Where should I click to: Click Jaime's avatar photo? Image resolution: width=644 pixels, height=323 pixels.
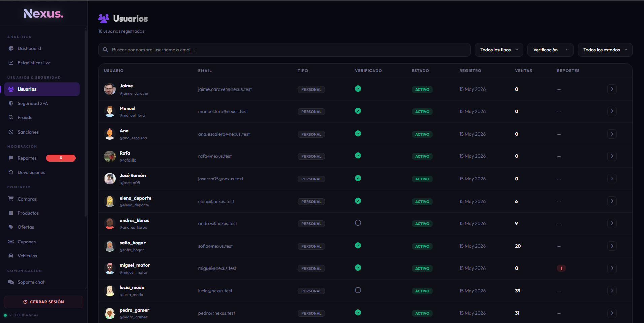(110, 89)
